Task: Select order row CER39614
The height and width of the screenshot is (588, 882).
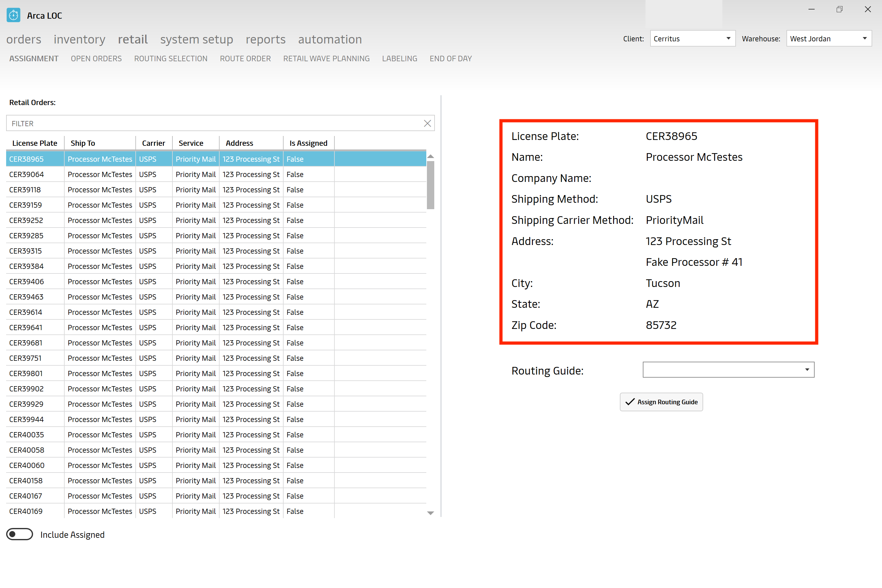Action: point(216,312)
